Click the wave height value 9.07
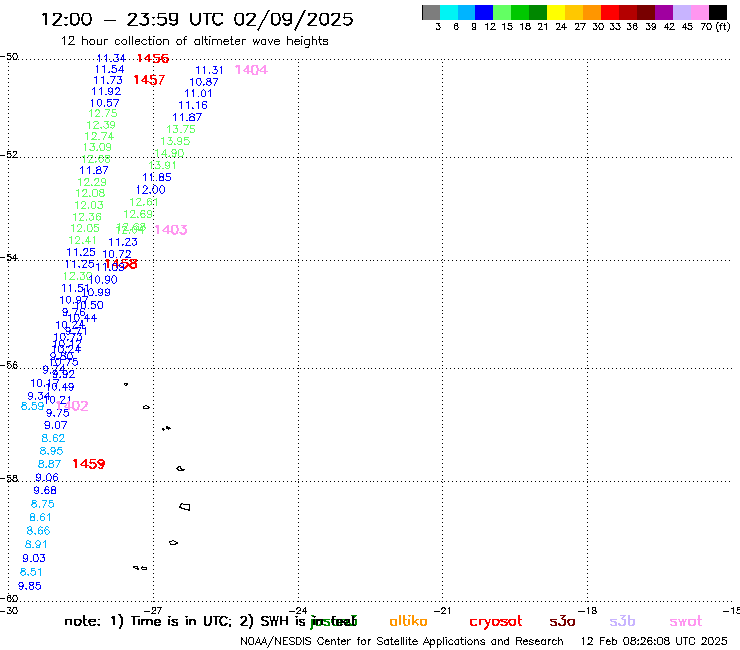 coord(56,425)
